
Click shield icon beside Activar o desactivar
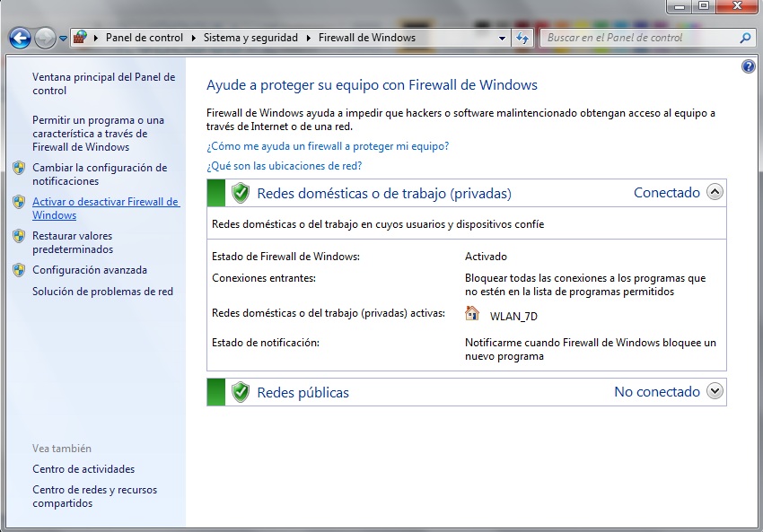(x=19, y=202)
